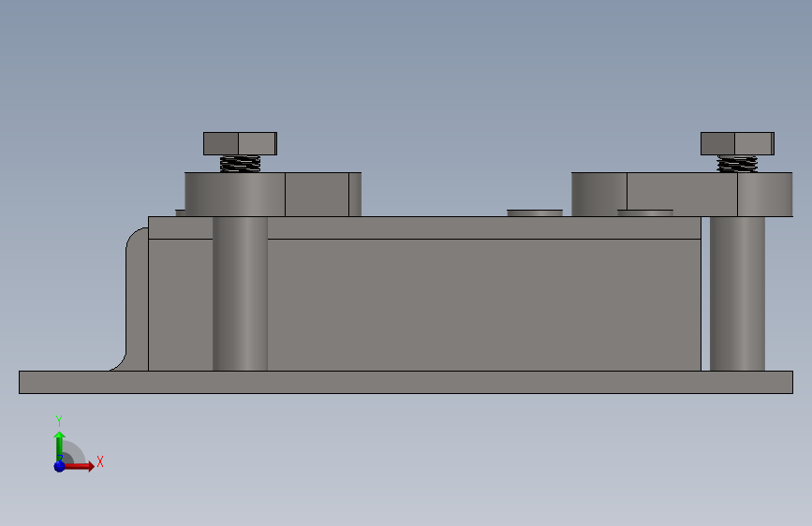
Task: Select the left clamp block above the post
Action: click(273, 195)
